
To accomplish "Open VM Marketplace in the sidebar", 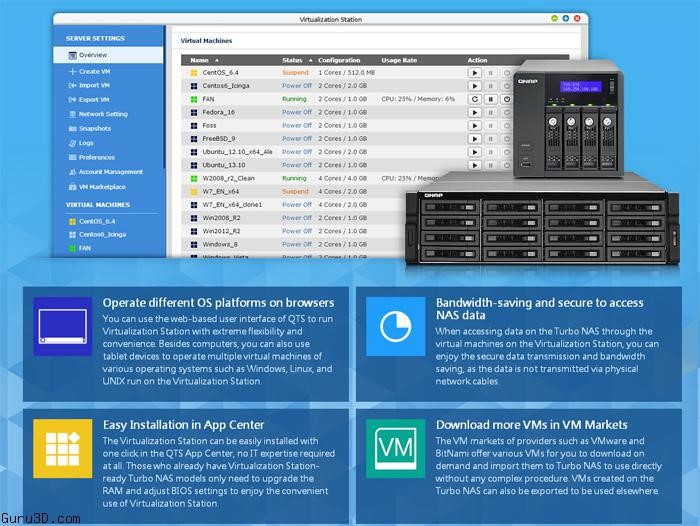I will (x=102, y=187).
